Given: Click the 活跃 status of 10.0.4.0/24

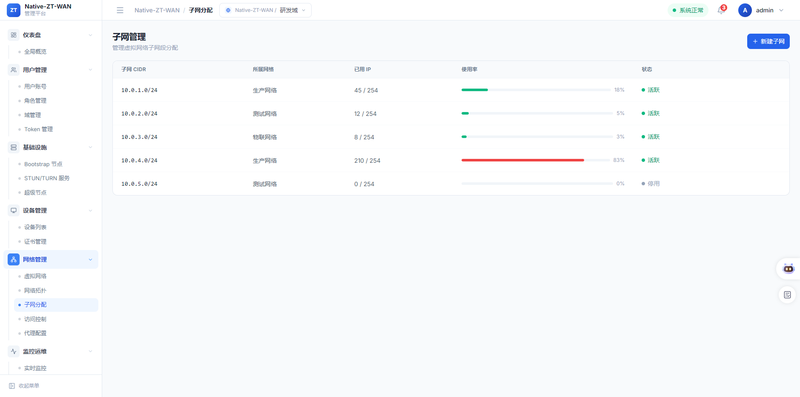Looking at the screenshot, I should 651,160.
